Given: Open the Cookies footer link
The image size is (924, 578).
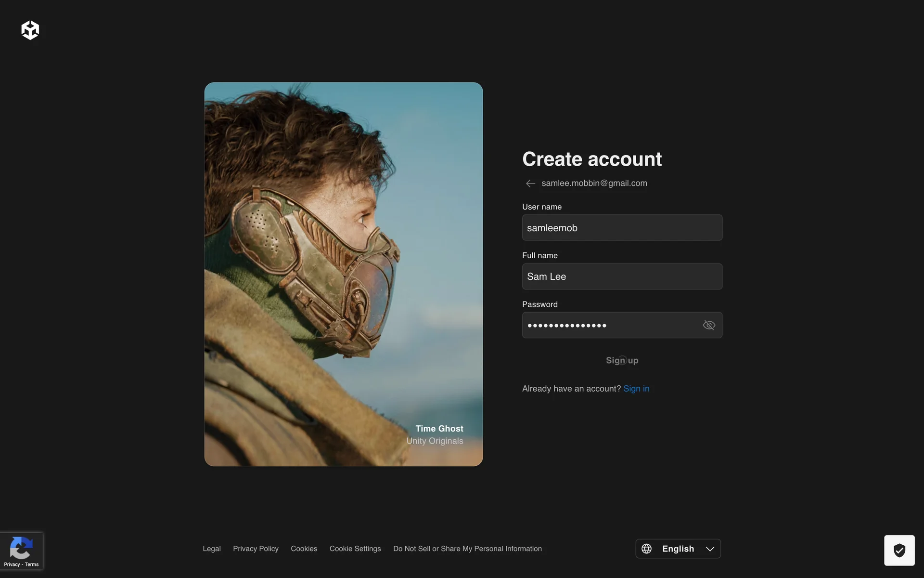Looking at the screenshot, I should click(x=304, y=549).
